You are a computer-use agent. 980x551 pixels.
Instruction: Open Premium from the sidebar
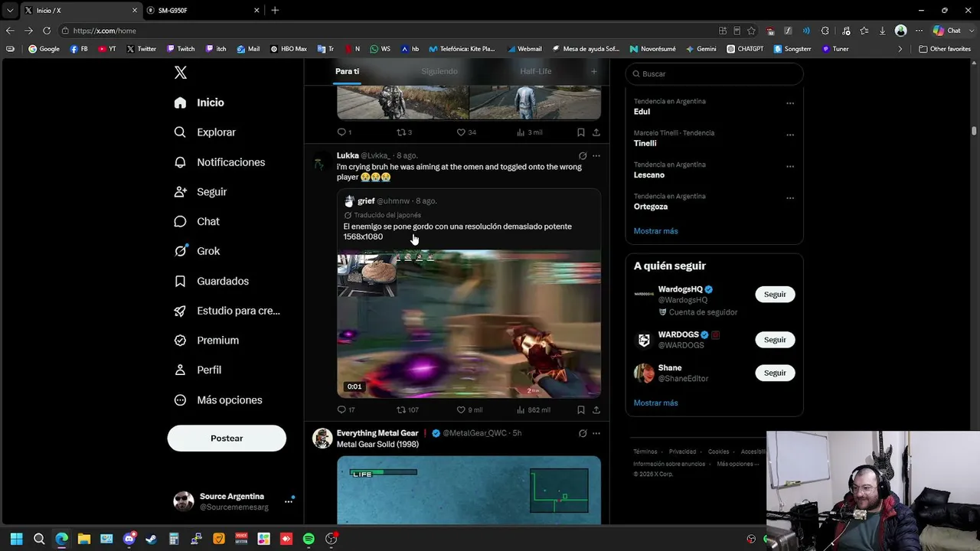pyautogui.click(x=206, y=340)
